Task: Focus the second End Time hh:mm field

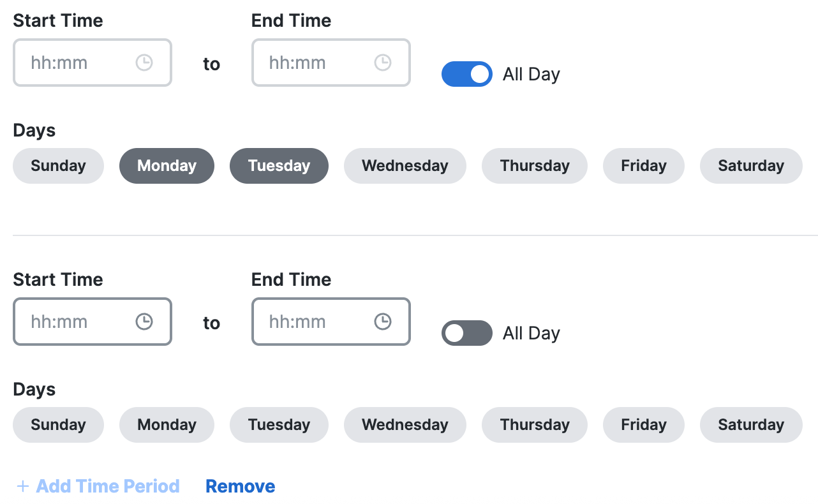Action: tap(331, 322)
